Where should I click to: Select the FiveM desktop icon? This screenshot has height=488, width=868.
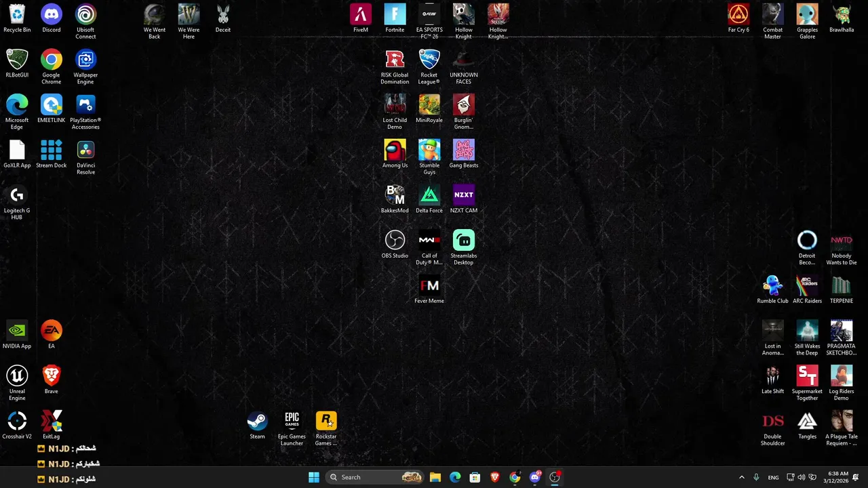(x=361, y=18)
